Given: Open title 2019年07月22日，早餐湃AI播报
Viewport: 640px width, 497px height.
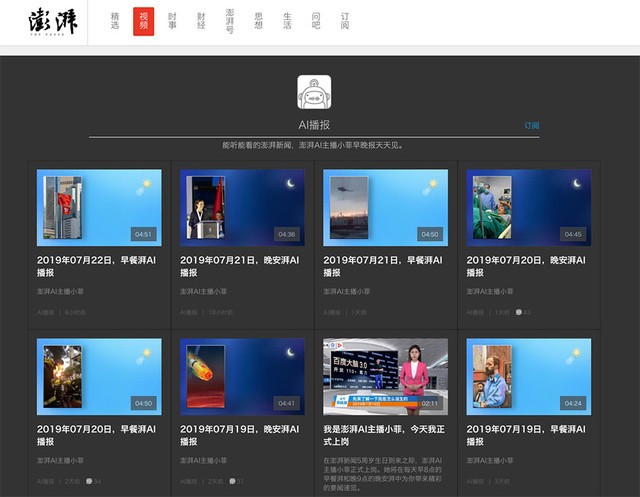Looking at the screenshot, I should pos(96,266).
